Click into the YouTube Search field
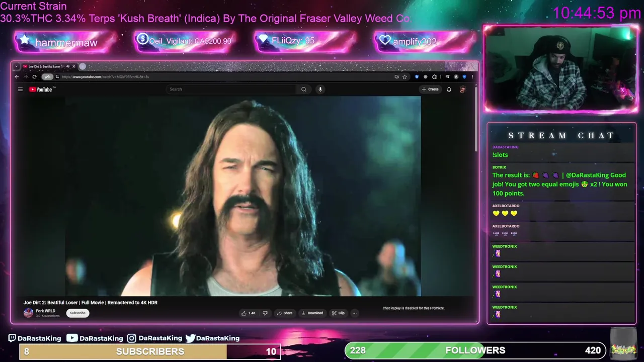Screen dimensions: 644x362 tap(231, 89)
